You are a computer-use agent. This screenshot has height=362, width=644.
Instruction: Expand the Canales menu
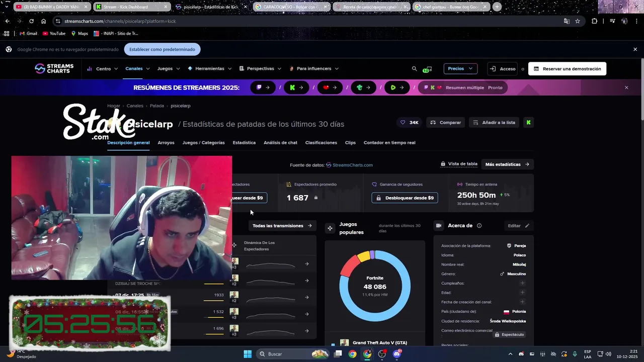[137, 68]
